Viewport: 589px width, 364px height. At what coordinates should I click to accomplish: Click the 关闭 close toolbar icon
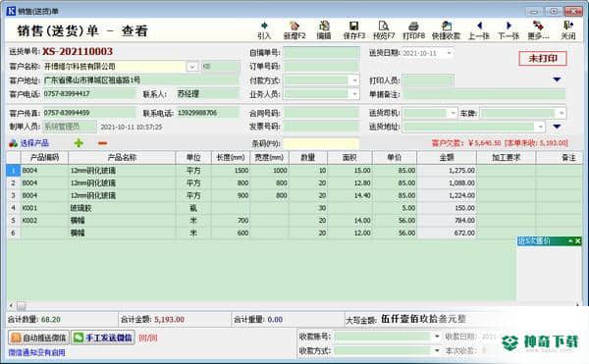[x=568, y=30]
